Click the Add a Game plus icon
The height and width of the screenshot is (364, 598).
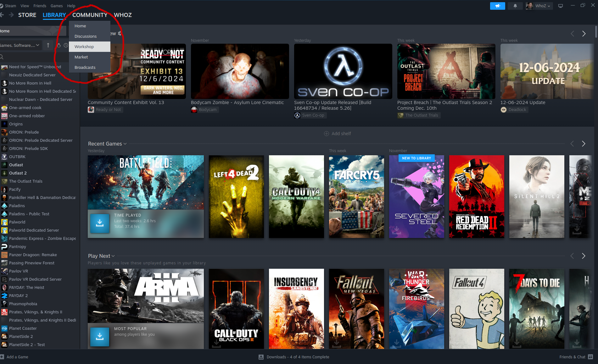coord(2,357)
